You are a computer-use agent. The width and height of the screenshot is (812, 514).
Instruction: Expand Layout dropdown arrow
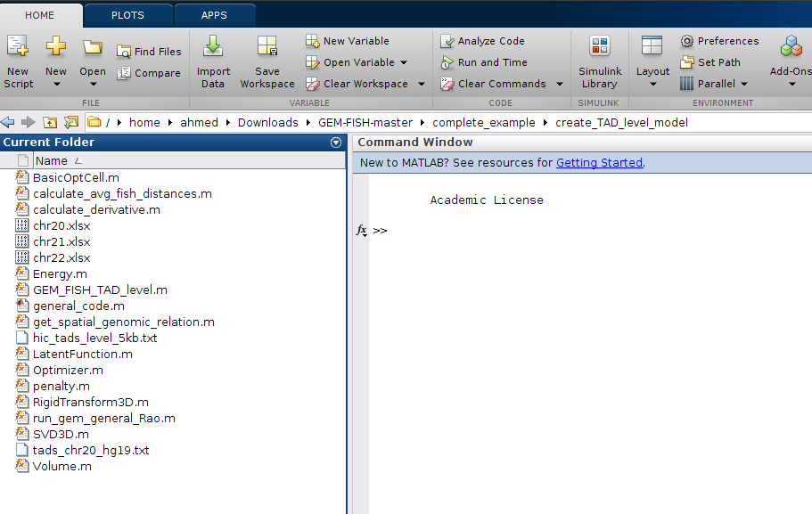tap(653, 85)
